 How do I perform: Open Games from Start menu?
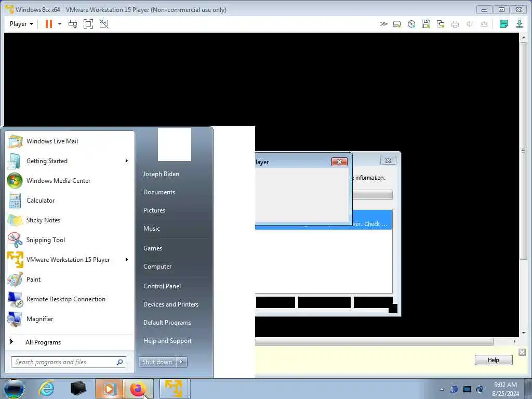[x=153, y=248]
